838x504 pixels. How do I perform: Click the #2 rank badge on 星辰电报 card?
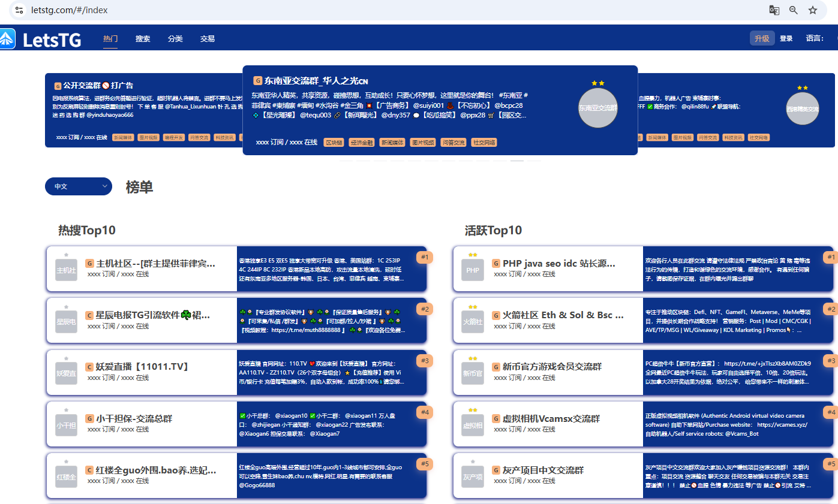coord(425,309)
